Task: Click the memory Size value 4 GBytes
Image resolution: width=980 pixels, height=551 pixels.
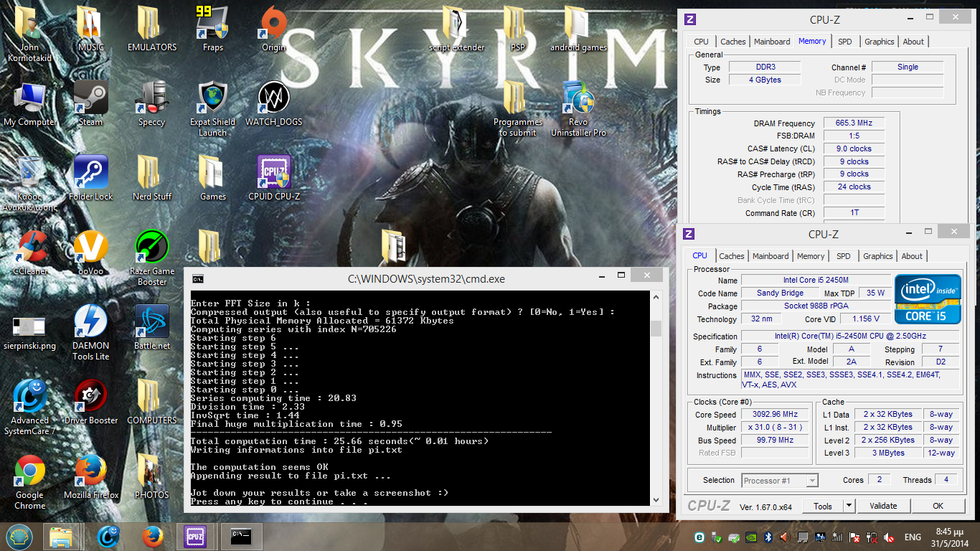Action: (765, 80)
